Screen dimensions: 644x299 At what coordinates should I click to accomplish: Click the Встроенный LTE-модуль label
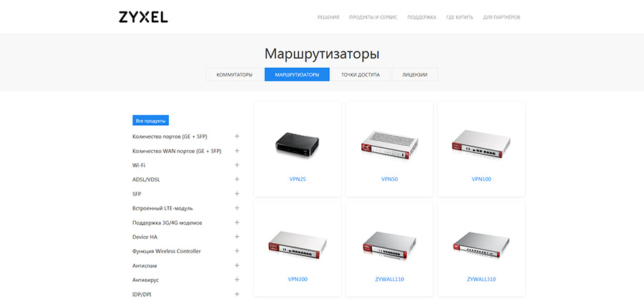(x=162, y=208)
